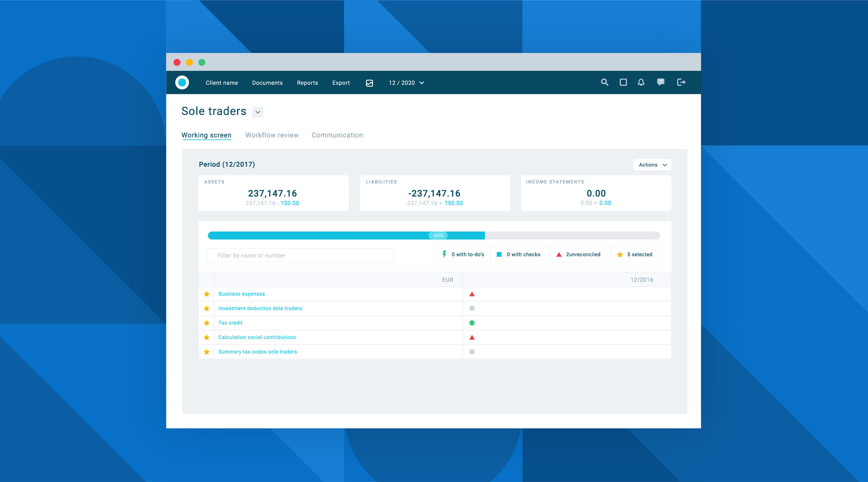The width and height of the screenshot is (868, 482).
Task: Toggle the star for Tax credit
Action: (207, 323)
